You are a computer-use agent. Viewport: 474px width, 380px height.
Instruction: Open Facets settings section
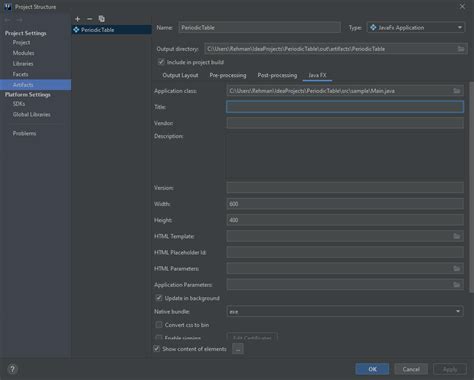[20, 74]
